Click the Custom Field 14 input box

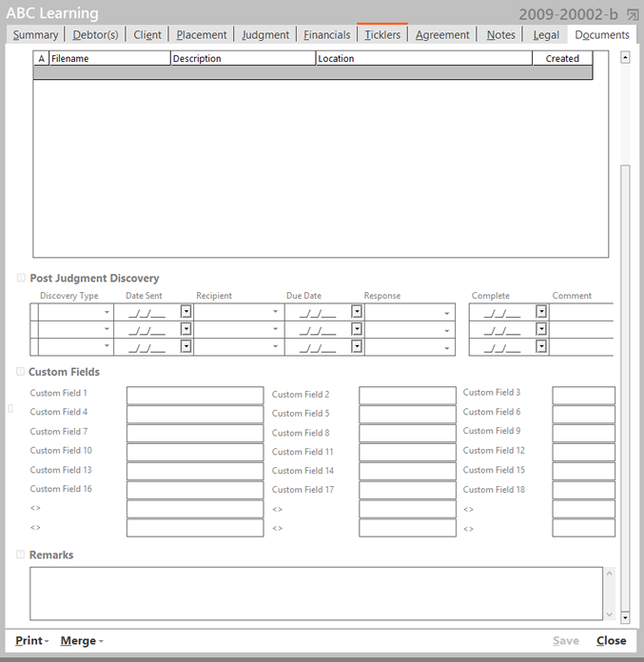[407, 472]
